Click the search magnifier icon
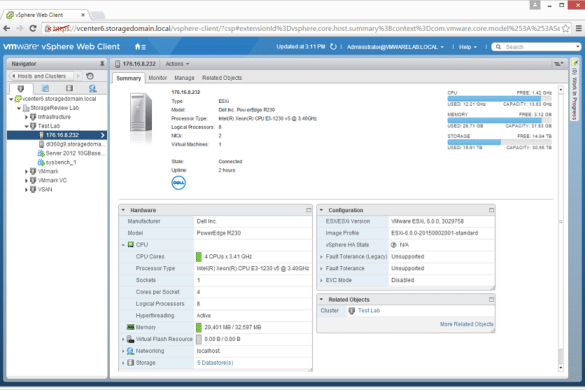585x390 pixels. click(x=498, y=47)
